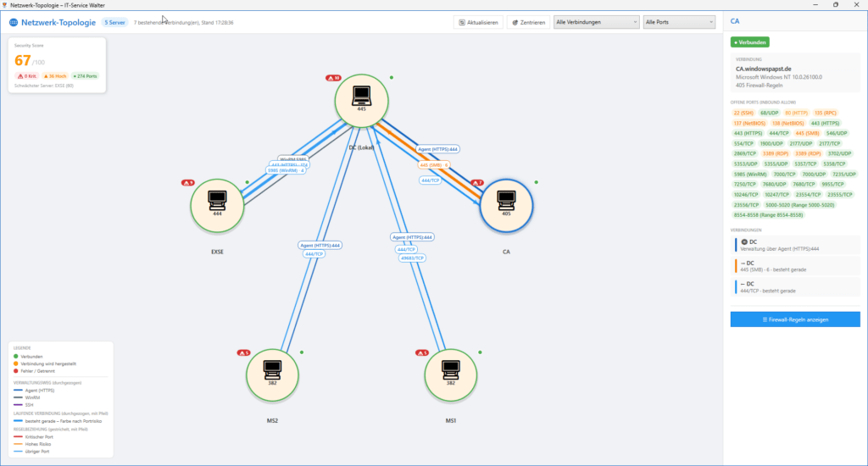Click CA.windowspapst.de hostname text

tap(764, 69)
